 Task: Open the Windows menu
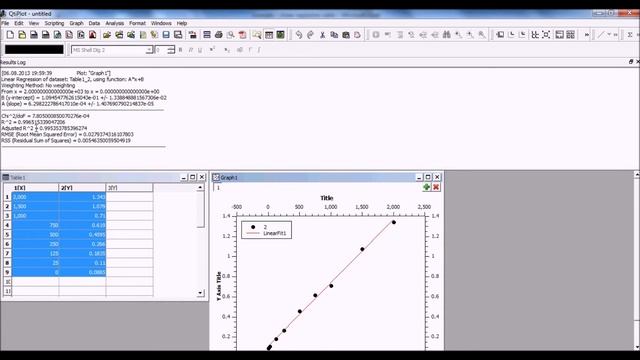pyautogui.click(x=161, y=23)
